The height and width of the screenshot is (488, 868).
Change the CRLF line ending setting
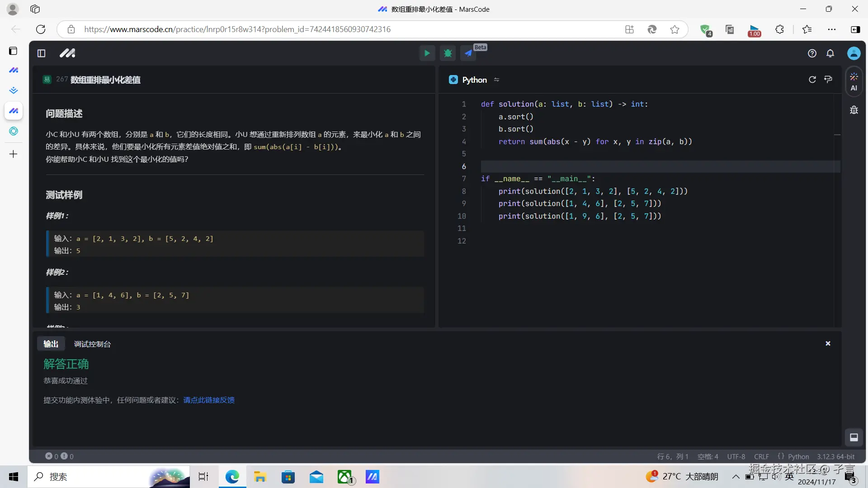click(x=761, y=456)
